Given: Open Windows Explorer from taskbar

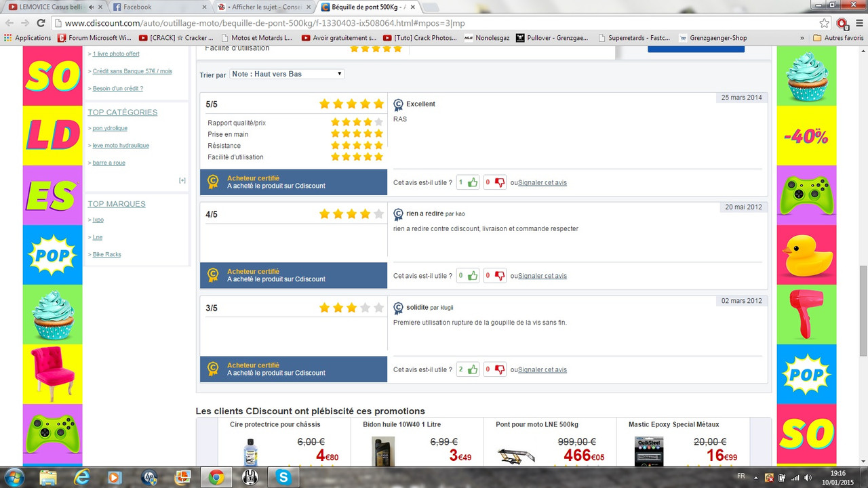Looking at the screenshot, I should 49,477.
